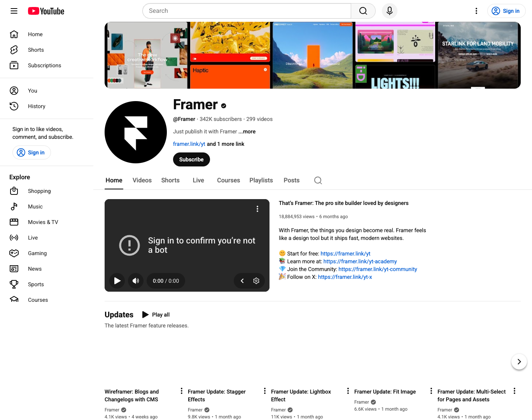Expand the channel description with ...more
Image resolution: width=532 pixels, height=420 pixels.
pyautogui.click(x=247, y=131)
